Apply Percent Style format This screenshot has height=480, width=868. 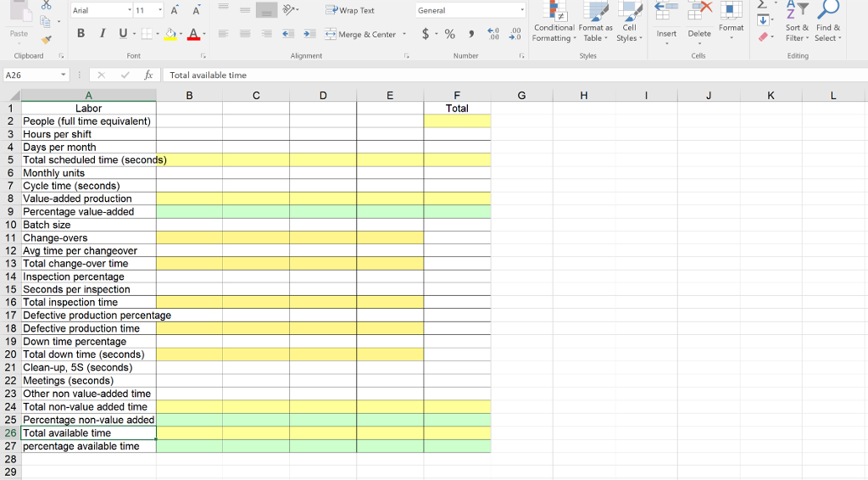point(449,34)
